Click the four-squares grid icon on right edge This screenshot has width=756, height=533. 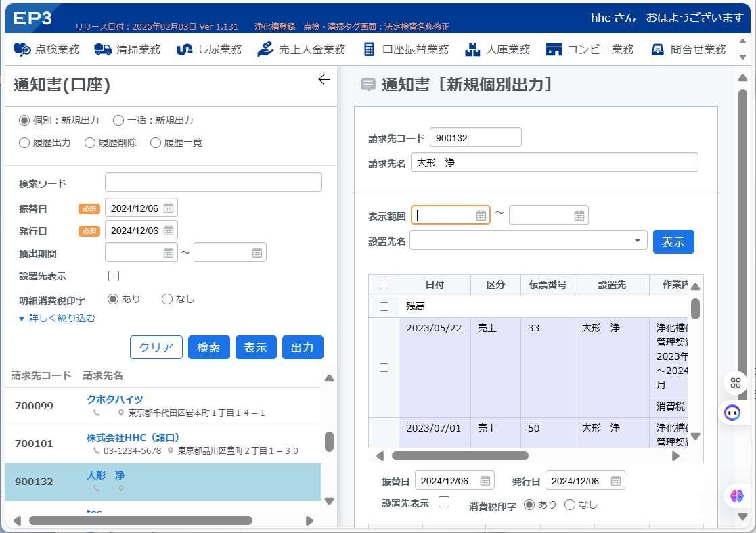pos(735,383)
